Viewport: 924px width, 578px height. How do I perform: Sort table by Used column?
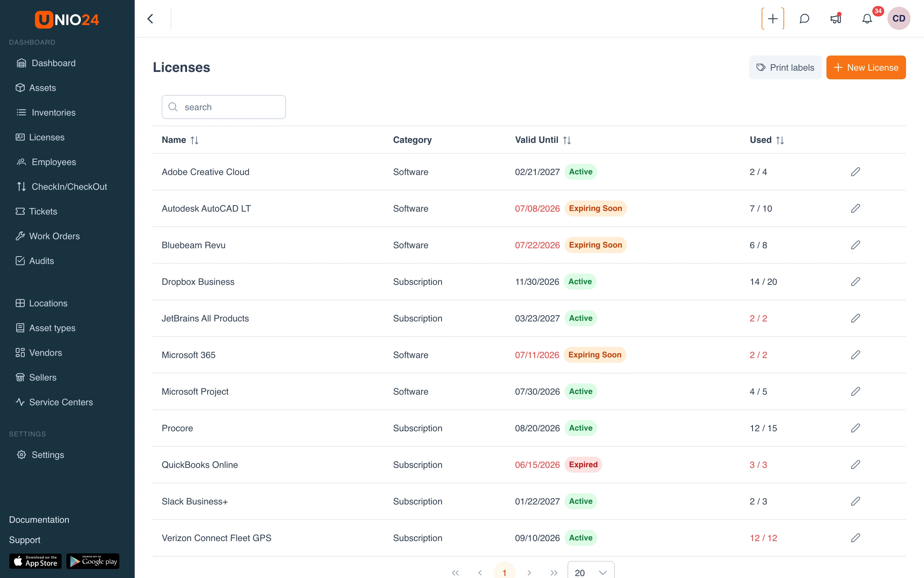780,140
